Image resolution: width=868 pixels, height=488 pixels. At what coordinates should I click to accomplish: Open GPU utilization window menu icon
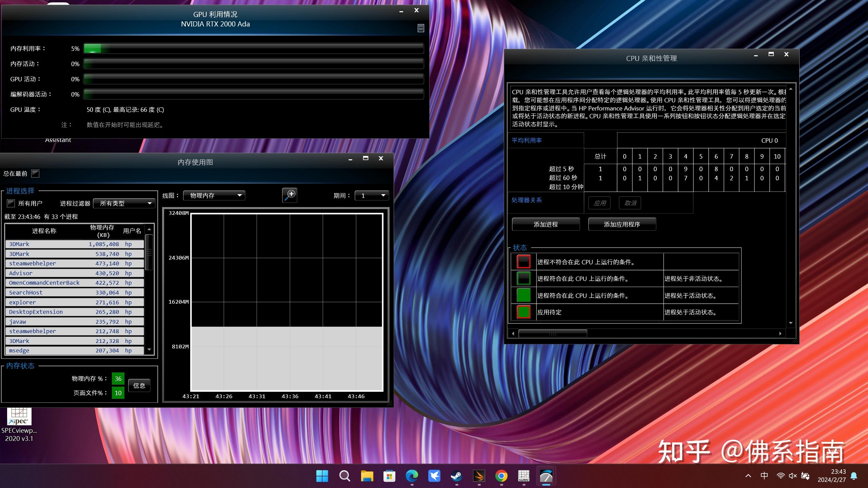tap(420, 28)
